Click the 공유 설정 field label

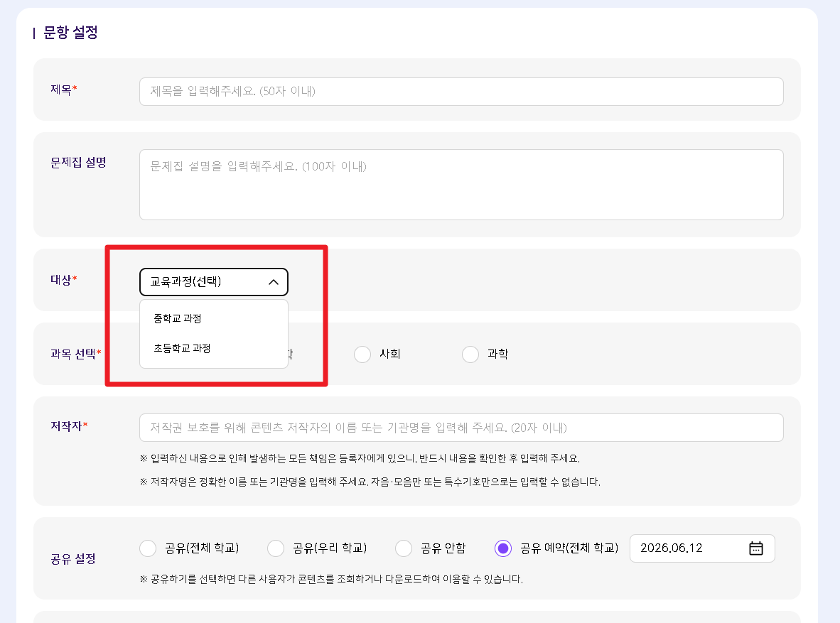73,559
